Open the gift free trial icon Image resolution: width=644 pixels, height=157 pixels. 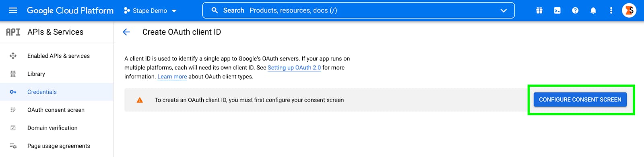(539, 10)
